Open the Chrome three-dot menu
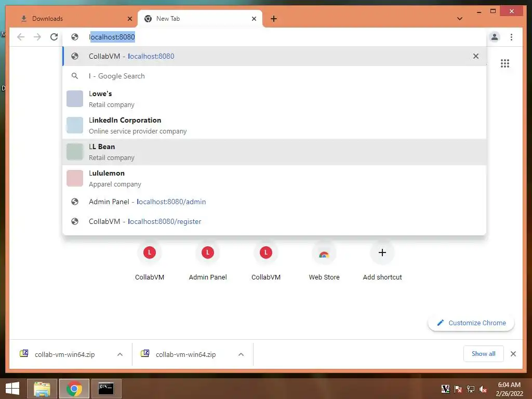This screenshot has width=532, height=399. click(x=511, y=37)
